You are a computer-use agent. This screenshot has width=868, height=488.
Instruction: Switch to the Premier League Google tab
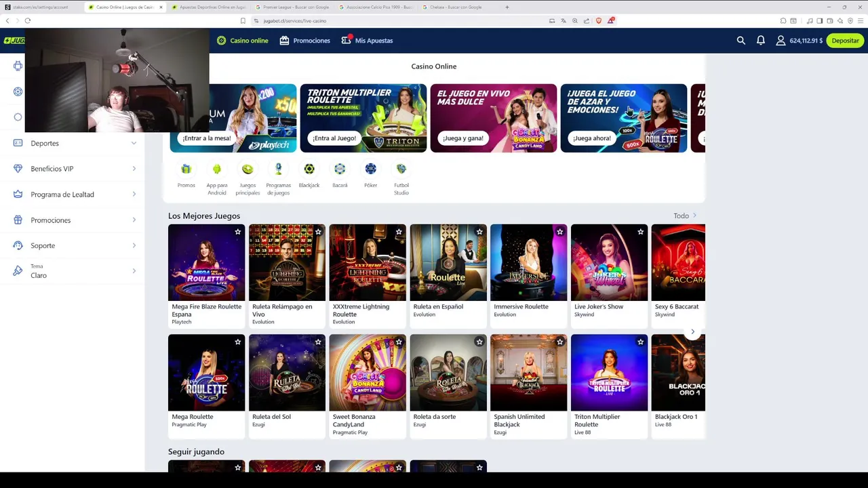coord(292,7)
